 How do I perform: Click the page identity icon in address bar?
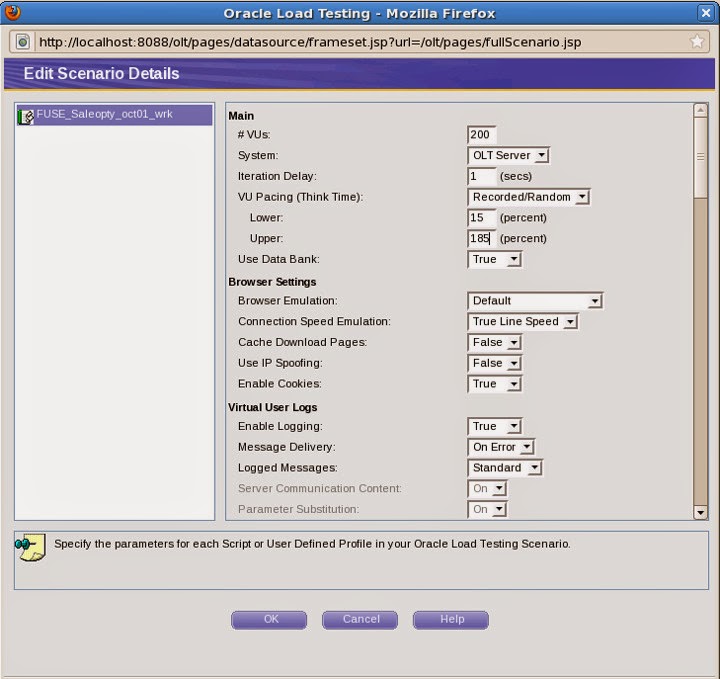click(23, 42)
